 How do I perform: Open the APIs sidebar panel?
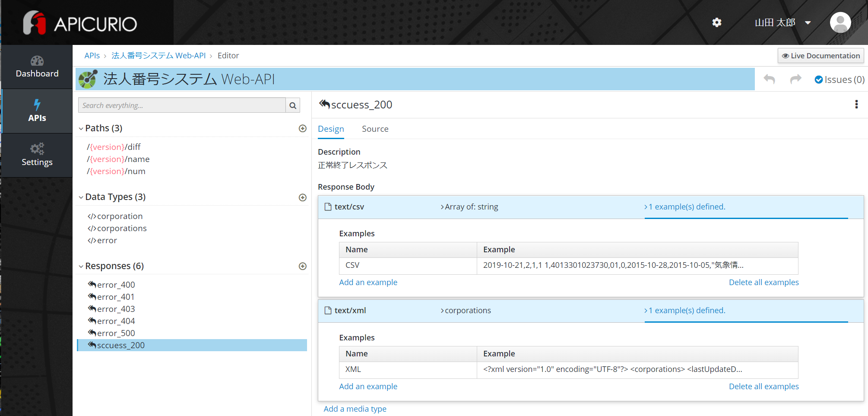click(37, 111)
